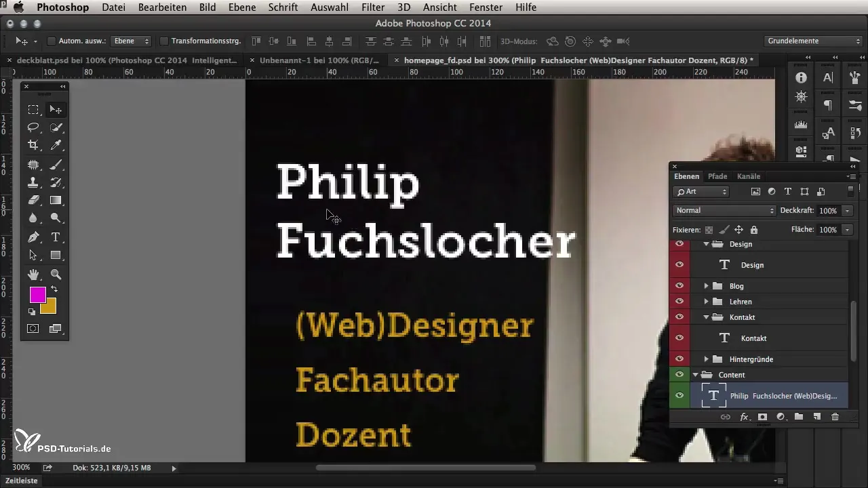Select the Pen tool
Image resolution: width=868 pixels, height=488 pixels.
(33, 237)
